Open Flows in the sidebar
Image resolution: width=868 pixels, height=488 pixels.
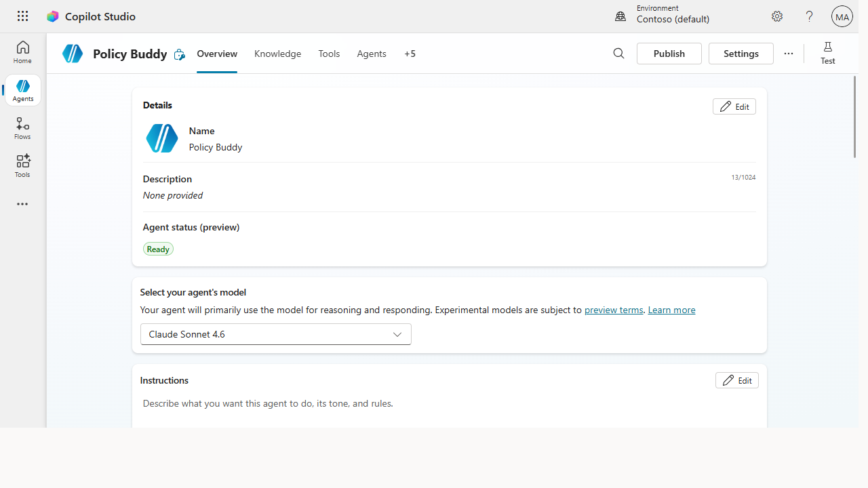[22, 128]
